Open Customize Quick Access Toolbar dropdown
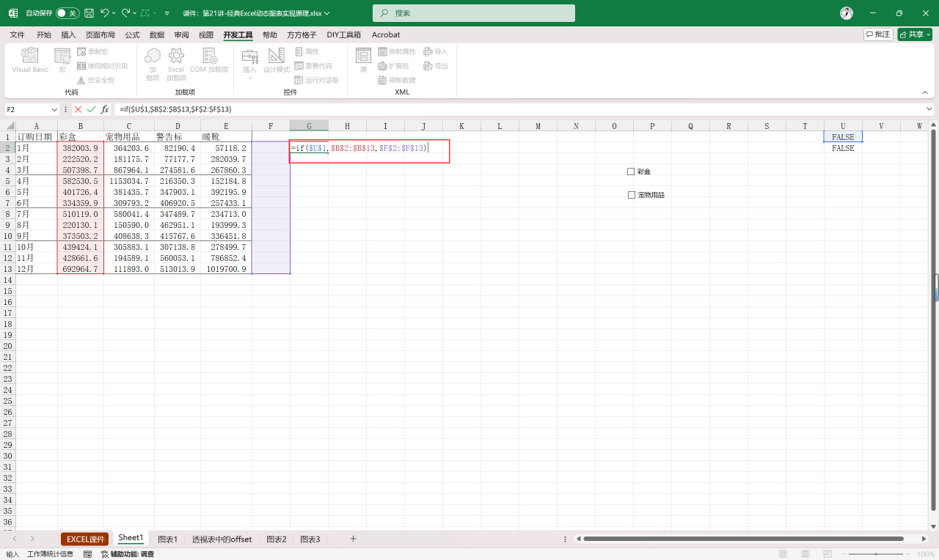 [167, 13]
